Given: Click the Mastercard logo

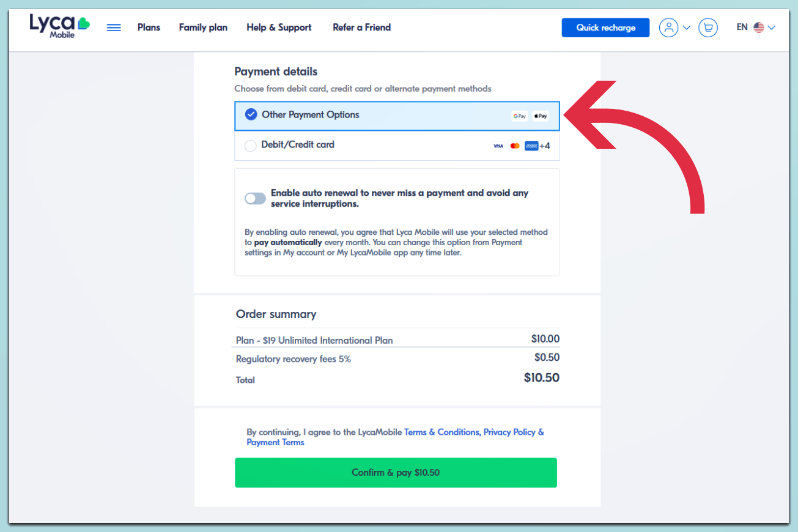Looking at the screenshot, I should [515, 146].
